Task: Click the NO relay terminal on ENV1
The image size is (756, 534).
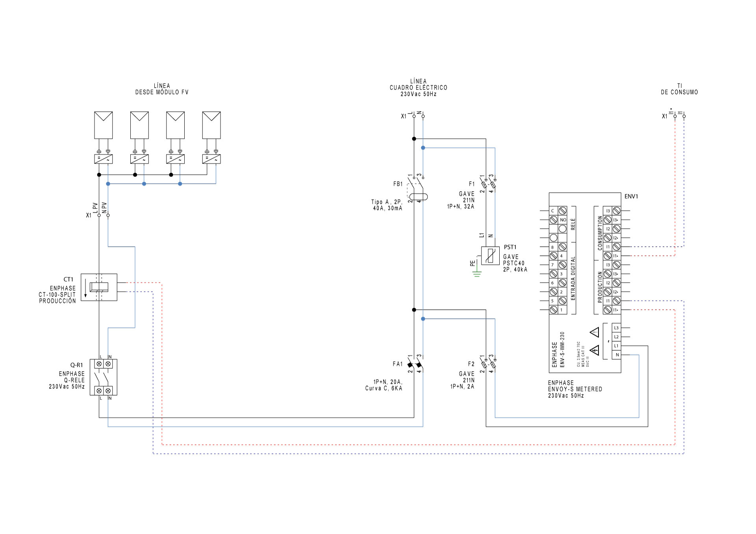Action: point(563,220)
